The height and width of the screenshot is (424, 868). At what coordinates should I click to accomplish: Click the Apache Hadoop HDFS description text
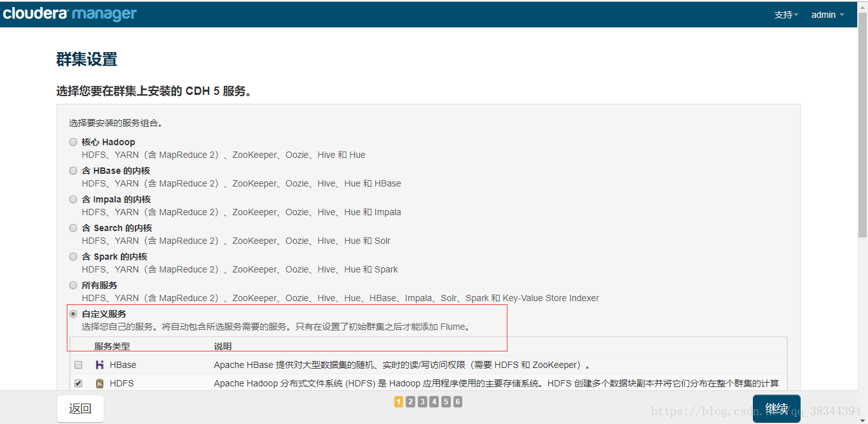(496, 383)
